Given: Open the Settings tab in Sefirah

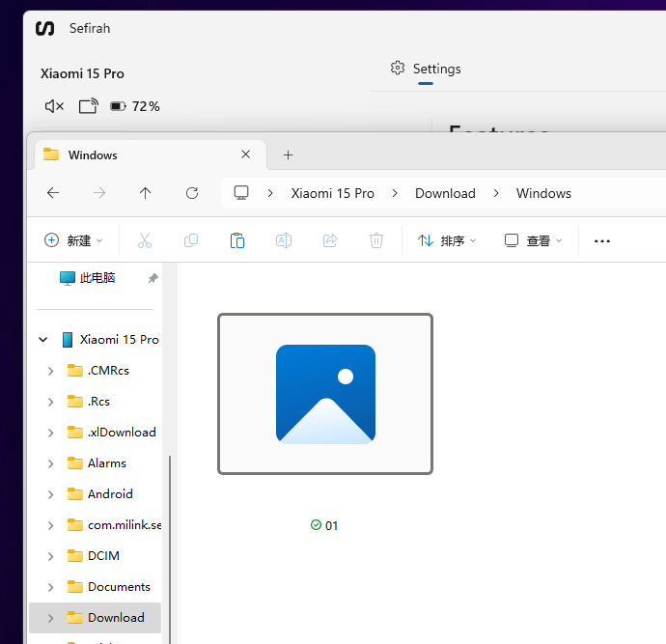Looking at the screenshot, I should (x=426, y=69).
